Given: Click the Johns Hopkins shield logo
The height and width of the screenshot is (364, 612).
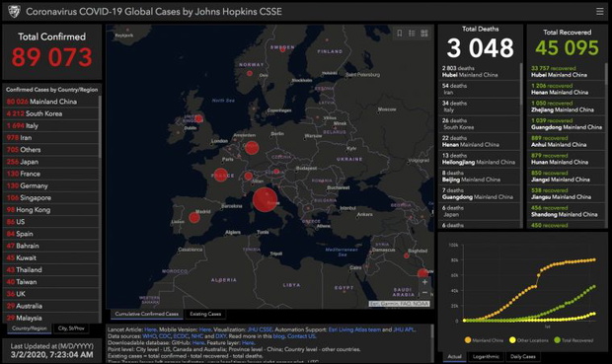Looking at the screenshot, I should click(x=14, y=11).
